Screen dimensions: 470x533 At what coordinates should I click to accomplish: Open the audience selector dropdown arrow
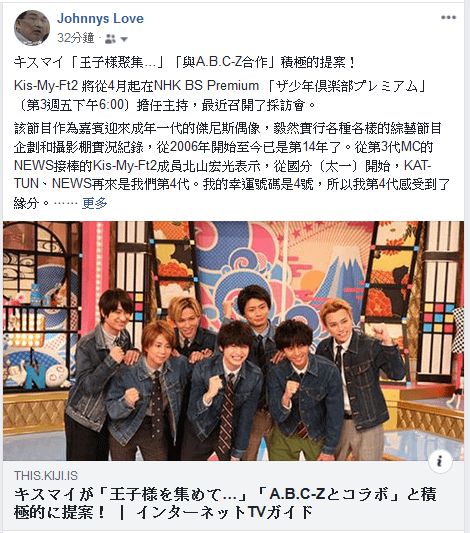[124, 39]
